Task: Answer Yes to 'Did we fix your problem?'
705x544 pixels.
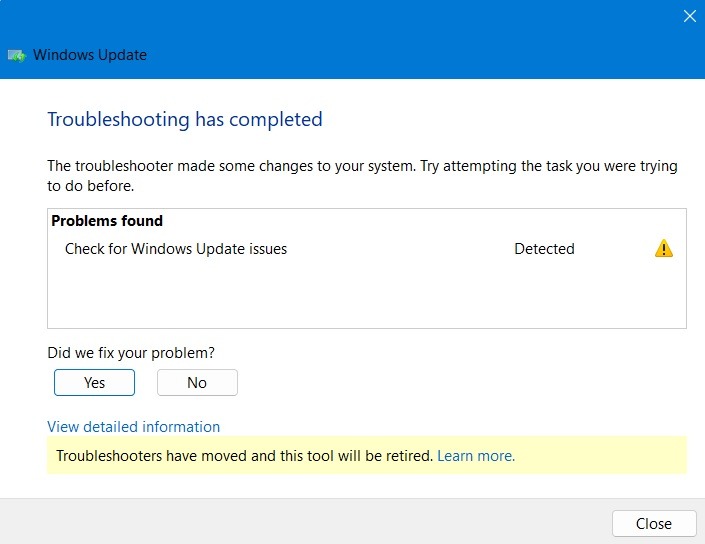Action: [94, 383]
